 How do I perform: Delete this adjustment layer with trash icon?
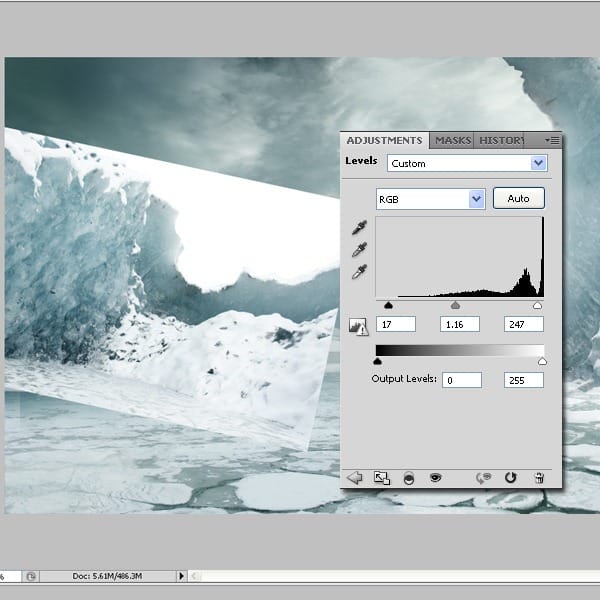tap(539, 478)
